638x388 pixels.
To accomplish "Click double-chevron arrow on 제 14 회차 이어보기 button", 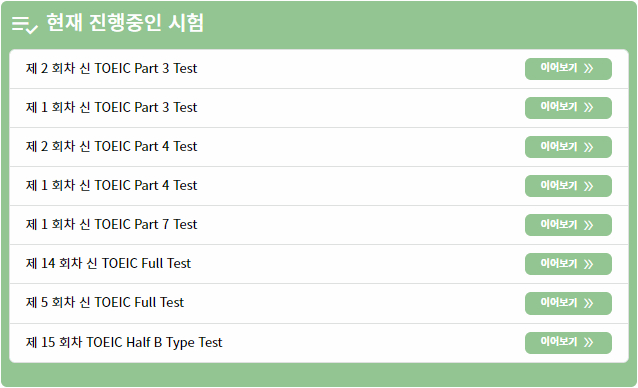I will pyautogui.click(x=588, y=264).
